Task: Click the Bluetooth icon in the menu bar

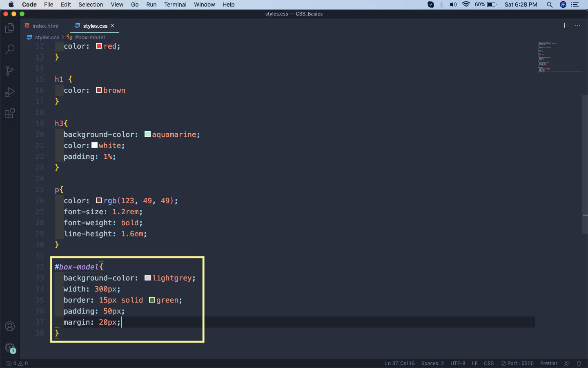Action: 441,4
